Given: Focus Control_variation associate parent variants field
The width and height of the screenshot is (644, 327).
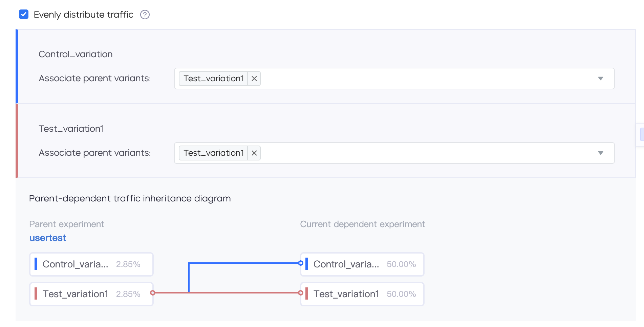Looking at the screenshot, I should [394, 79].
